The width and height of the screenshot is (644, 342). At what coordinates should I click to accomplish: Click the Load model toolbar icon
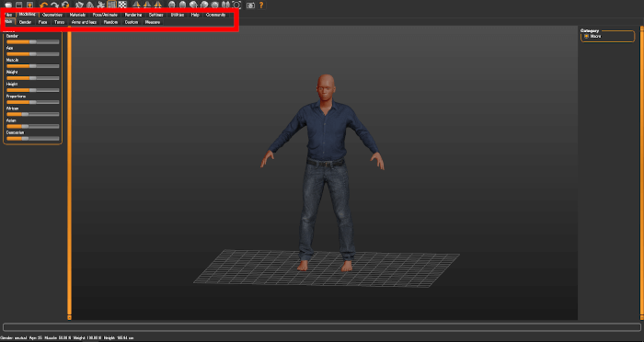click(7, 5)
